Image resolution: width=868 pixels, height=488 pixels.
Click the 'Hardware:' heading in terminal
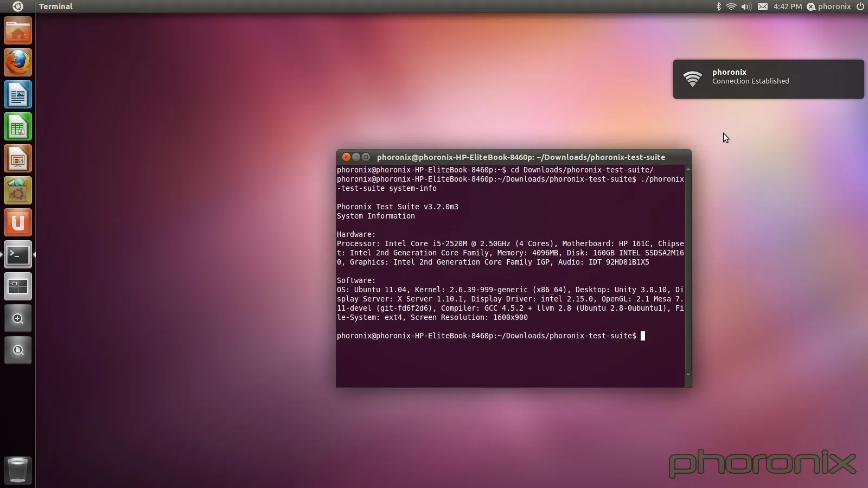(356, 234)
